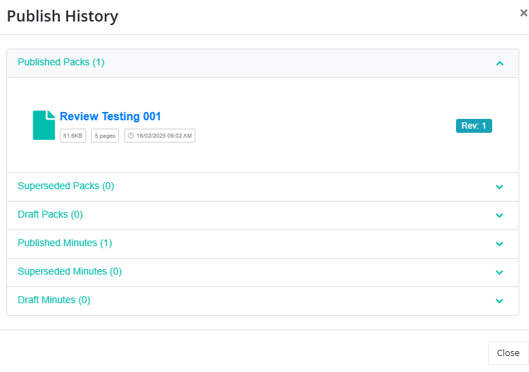Click the Rev: 1 badge

point(474,126)
